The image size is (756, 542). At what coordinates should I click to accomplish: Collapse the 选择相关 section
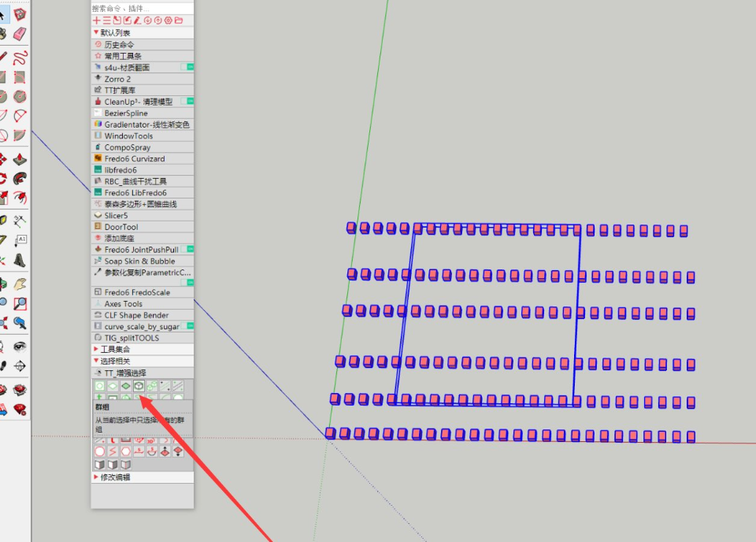point(143,361)
